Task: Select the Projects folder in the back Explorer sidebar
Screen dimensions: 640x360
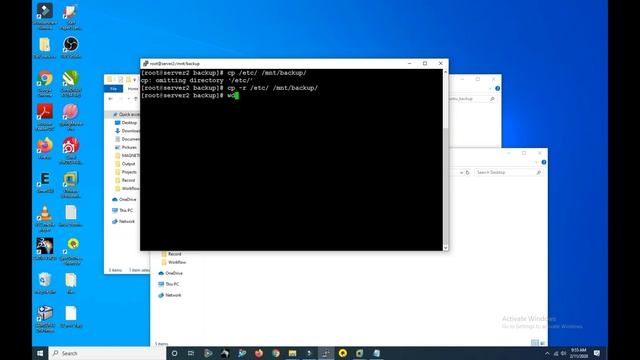Action: point(126,172)
